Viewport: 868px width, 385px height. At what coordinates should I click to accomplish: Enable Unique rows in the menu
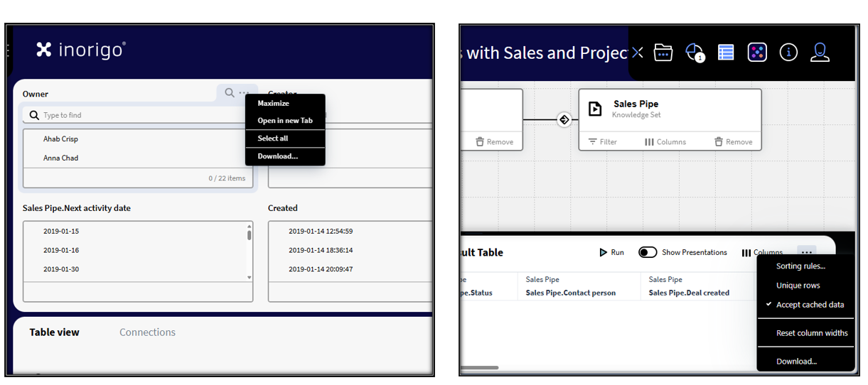coord(798,286)
